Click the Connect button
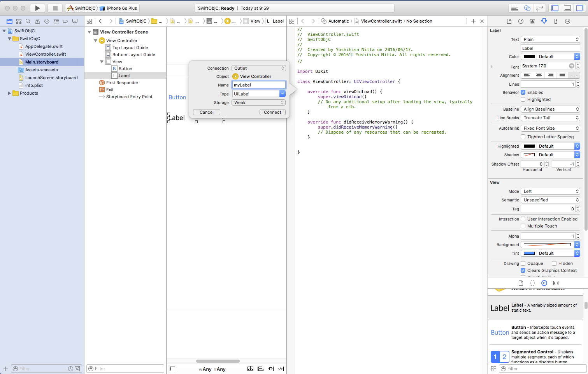 tap(272, 112)
